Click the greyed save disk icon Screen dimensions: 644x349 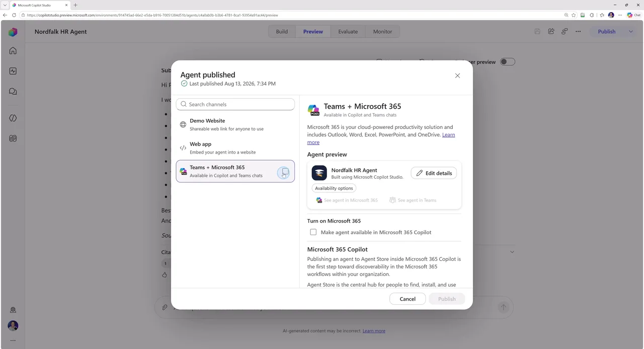click(x=537, y=31)
